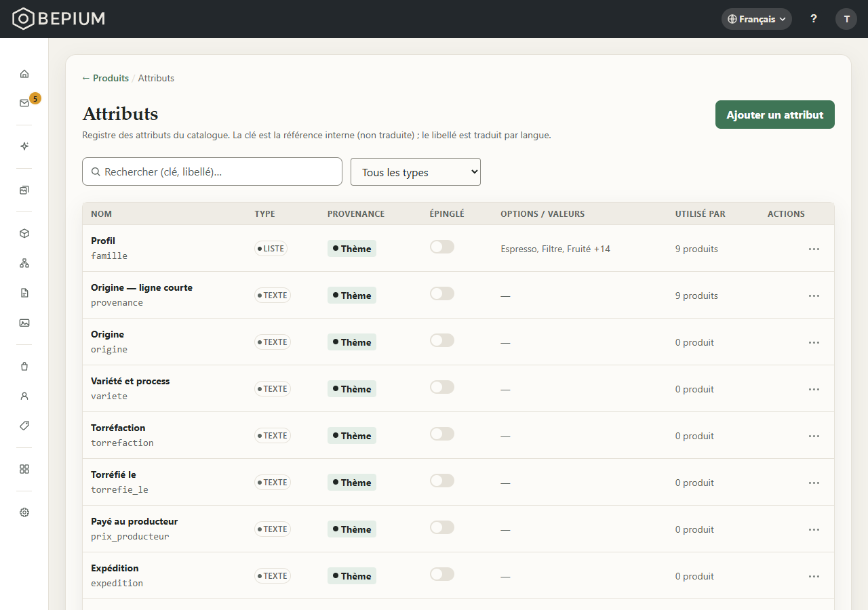Enable the pinned switch for Variété et process
Screen dimensions: 868x610
(442, 387)
